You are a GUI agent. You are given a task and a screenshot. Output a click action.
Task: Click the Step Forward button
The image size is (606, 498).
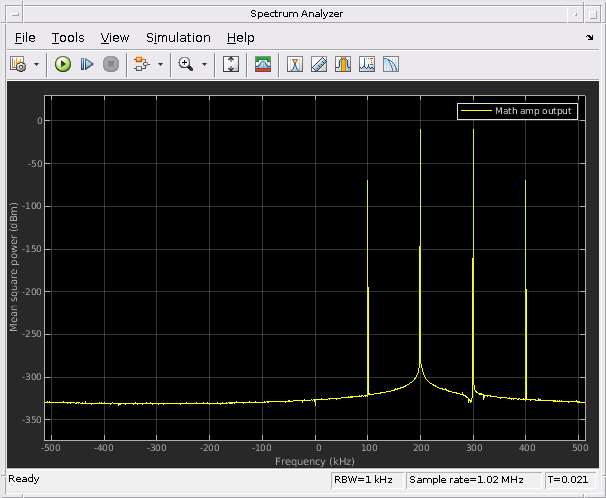[87, 64]
